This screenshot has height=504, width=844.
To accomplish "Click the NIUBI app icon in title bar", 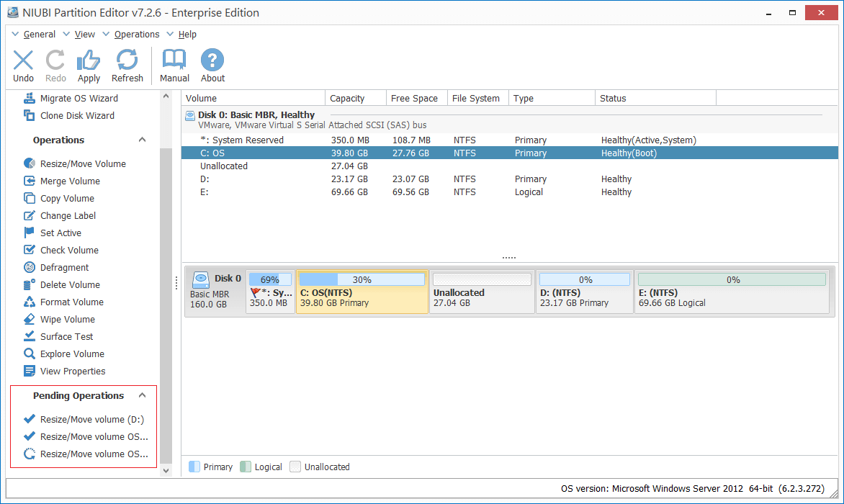I will 13,12.
